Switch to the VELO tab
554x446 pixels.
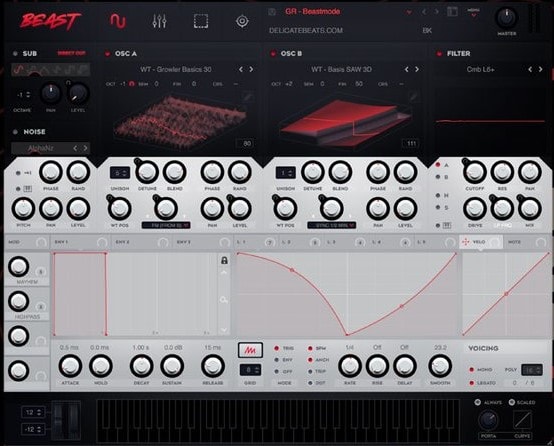click(481, 242)
